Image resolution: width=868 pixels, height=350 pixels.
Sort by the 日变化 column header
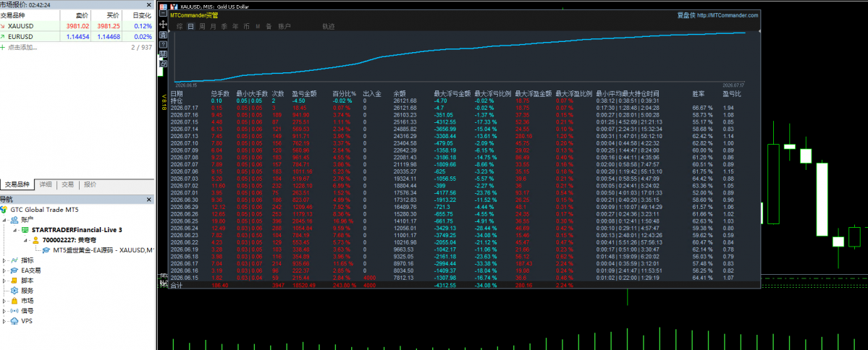click(x=143, y=15)
